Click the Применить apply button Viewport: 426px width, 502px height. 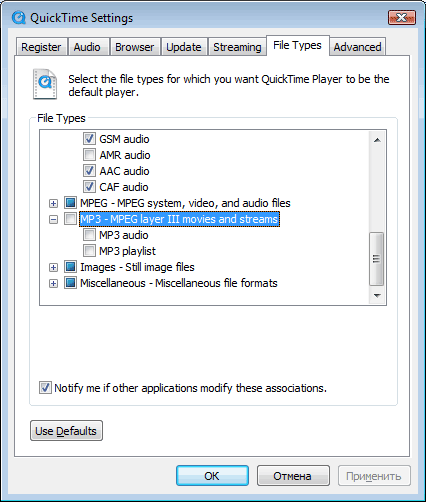click(374, 476)
